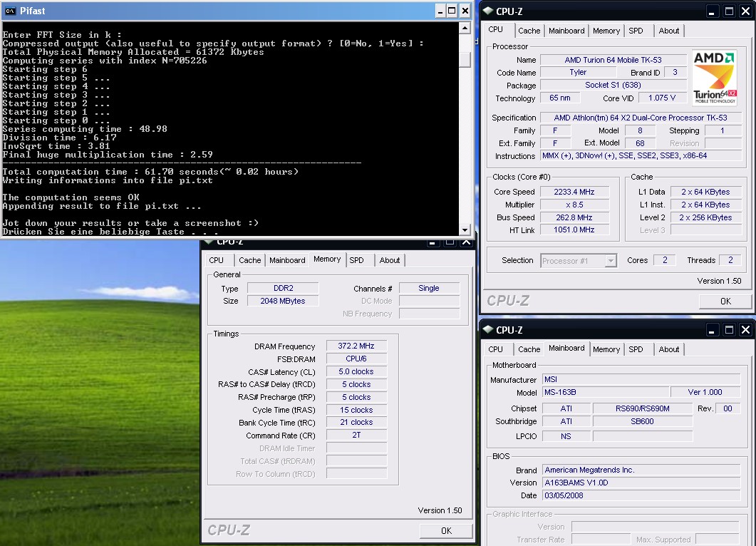Click the Multiplier value x 8.5
This screenshot has height=546, width=756.
tap(574, 205)
